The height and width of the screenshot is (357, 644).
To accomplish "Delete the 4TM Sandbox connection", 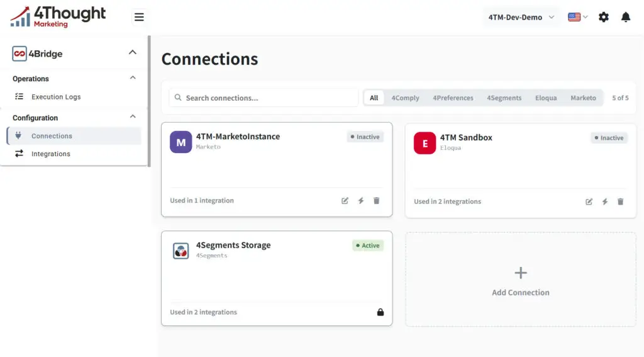I will click(x=620, y=201).
